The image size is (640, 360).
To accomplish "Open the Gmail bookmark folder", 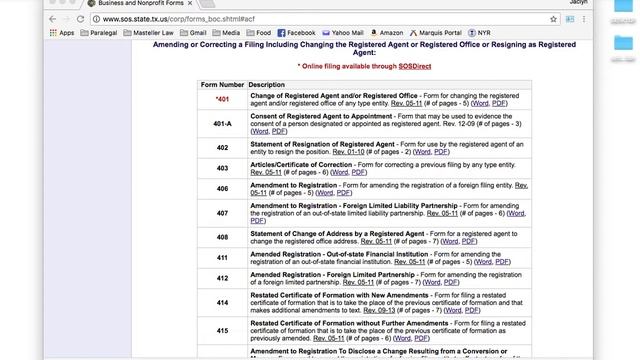I will pos(193,33).
